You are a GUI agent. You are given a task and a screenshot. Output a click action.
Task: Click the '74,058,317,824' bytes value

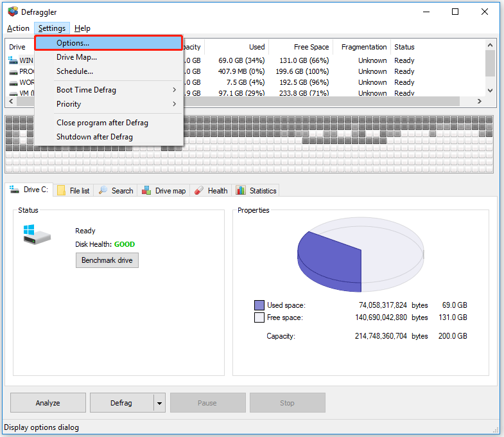pyautogui.click(x=383, y=305)
